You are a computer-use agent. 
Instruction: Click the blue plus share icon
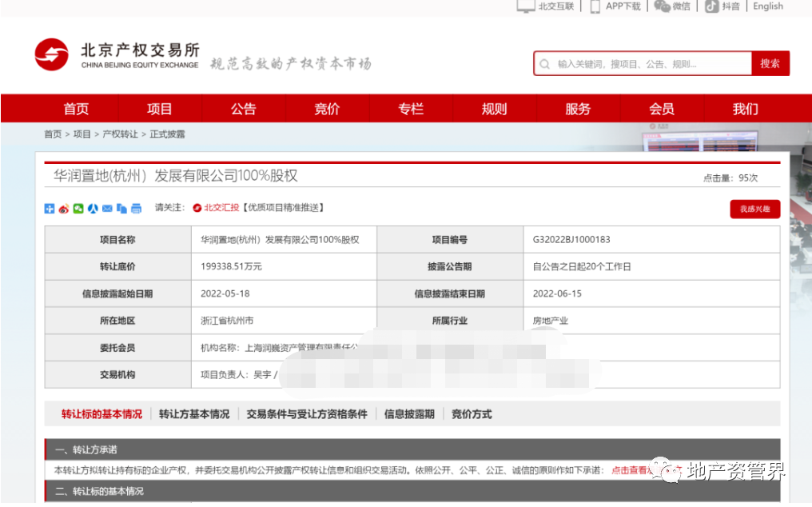tap(50, 209)
